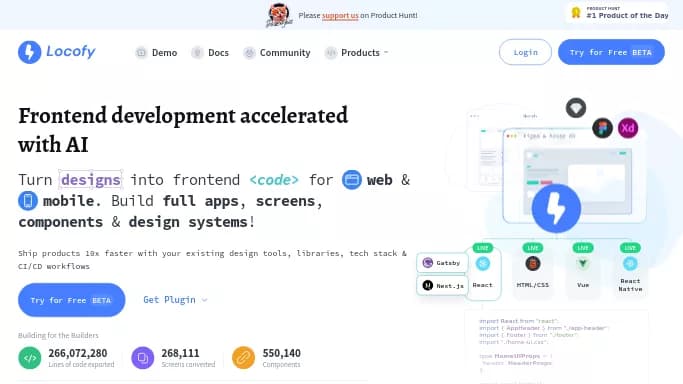Click the '266,072,280' lines count text
The width and height of the screenshot is (683, 384).
pyautogui.click(x=78, y=353)
